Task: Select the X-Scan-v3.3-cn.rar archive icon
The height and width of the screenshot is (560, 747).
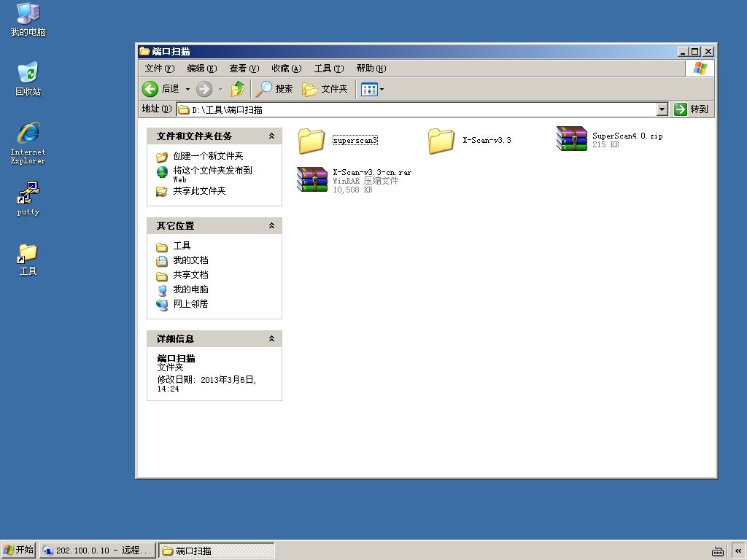Action: pyautogui.click(x=312, y=179)
